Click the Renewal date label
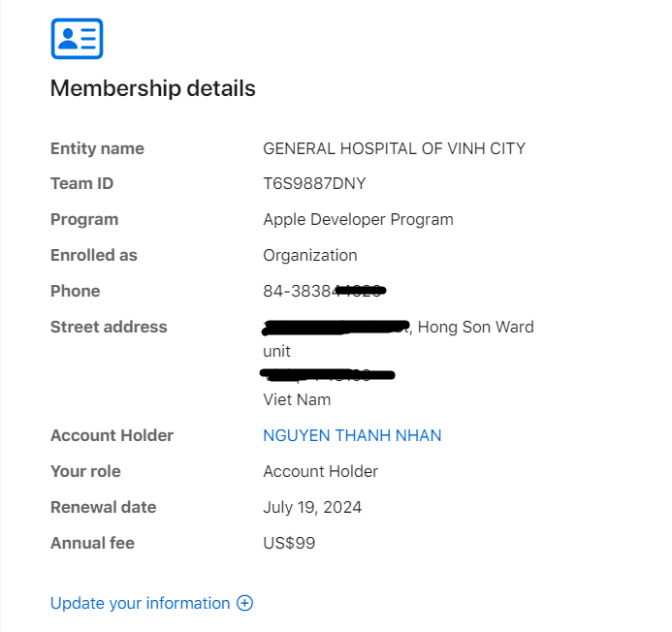 tap(104, 507)
